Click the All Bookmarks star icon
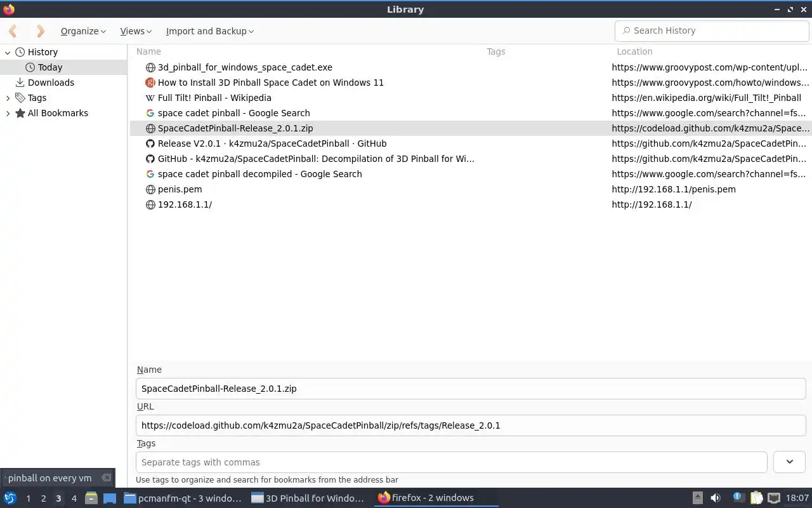The image size is (812, 508). coord(20,113)
